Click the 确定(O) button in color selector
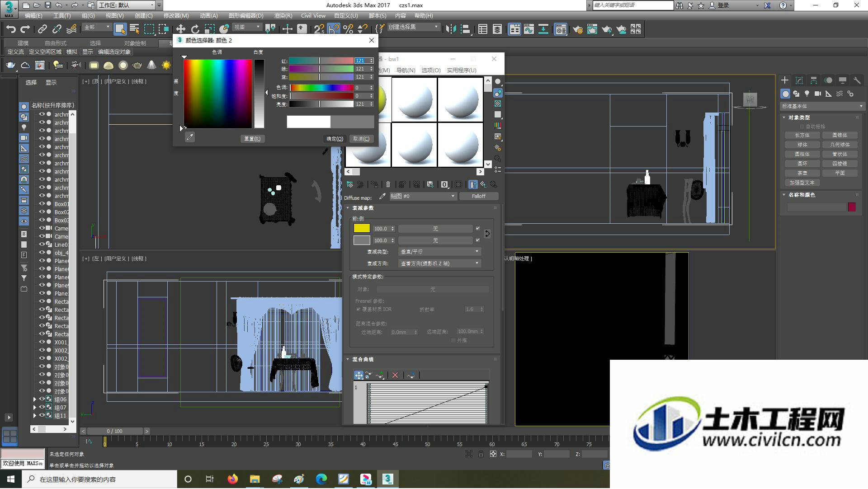This screenshot has height=489, width=868. 335,139
